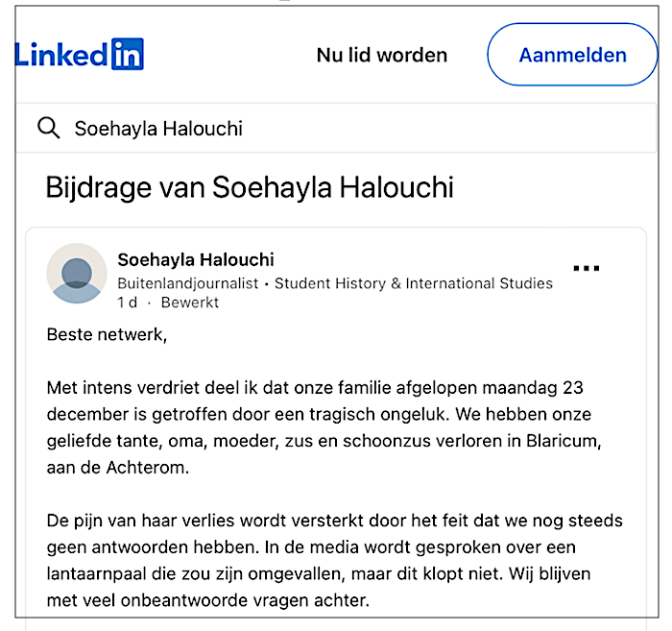Click the 'Buitenlandjournalist' job title text
The image size is (672, 631).
click(193, 283)
